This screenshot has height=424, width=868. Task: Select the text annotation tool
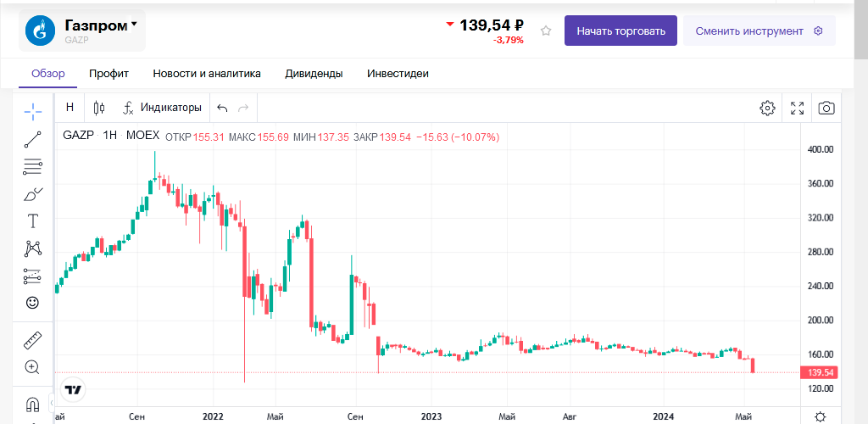(33, 221)
